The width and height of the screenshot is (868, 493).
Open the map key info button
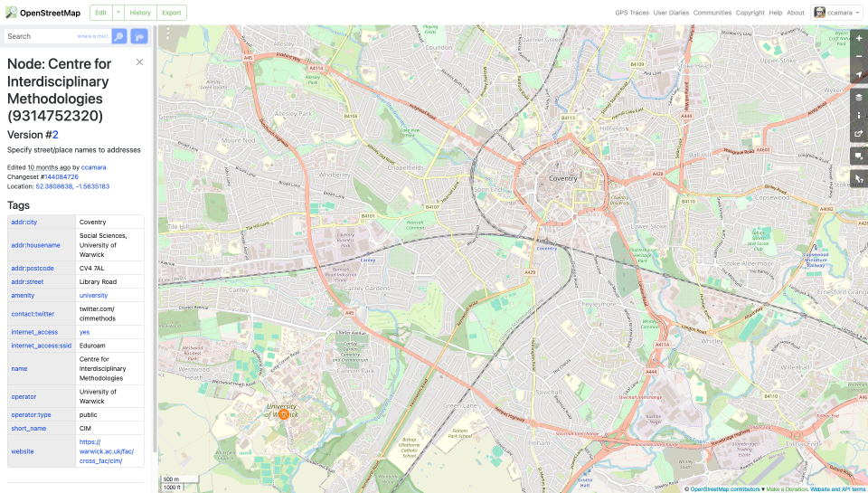858,116
